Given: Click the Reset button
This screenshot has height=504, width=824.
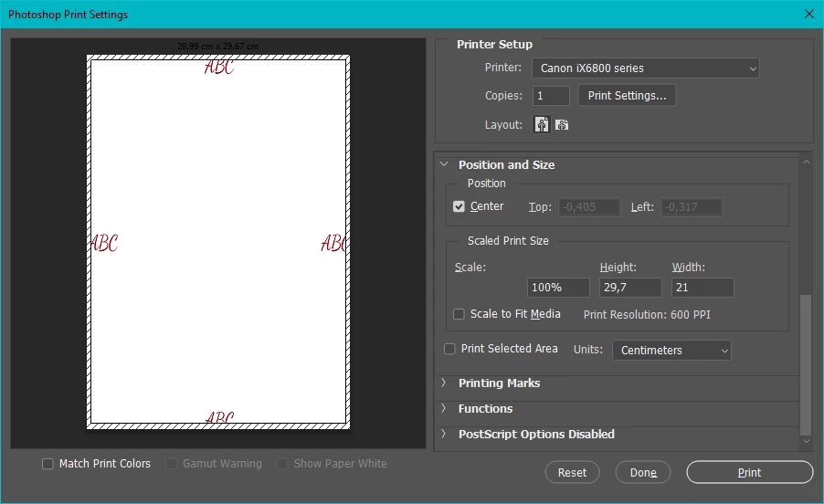Looking at the screenshot, I should pyautogui.click(x=572, y=473).
